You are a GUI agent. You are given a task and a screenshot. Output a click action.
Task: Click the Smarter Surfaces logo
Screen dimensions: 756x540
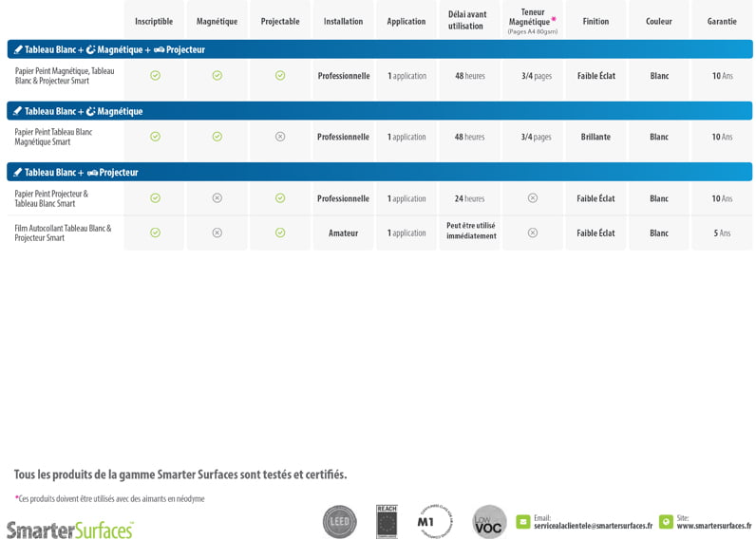[70, 531]
